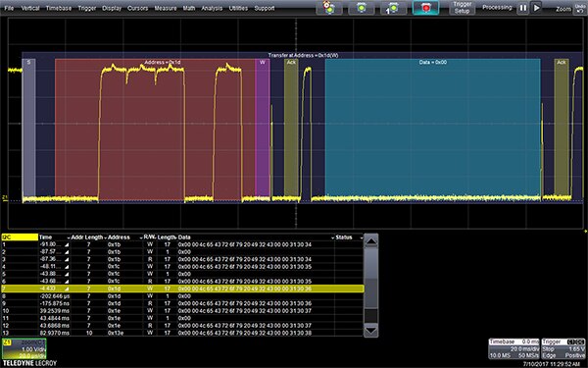
Task: Resume processing with the play icon
Action: tap(537, 8)
